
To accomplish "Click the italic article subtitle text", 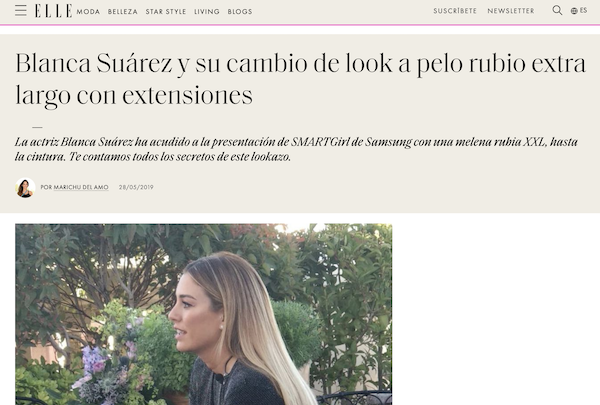I will pos(296,149).
